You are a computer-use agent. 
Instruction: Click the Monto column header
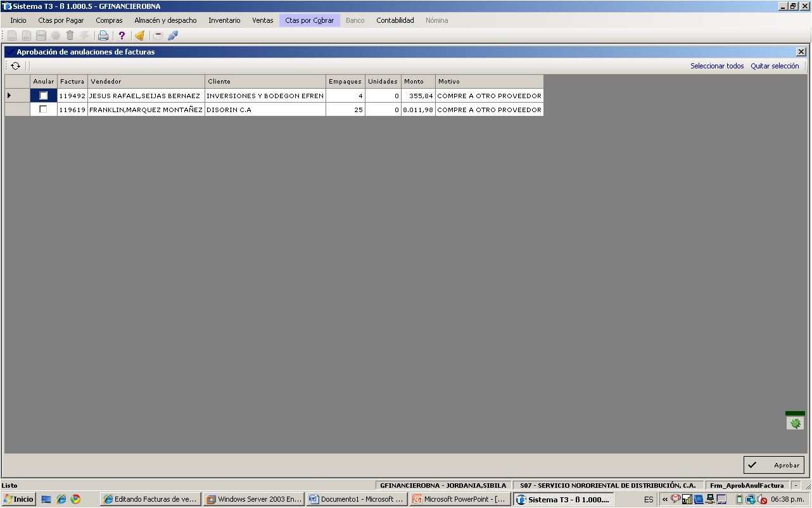pos(418,82)
